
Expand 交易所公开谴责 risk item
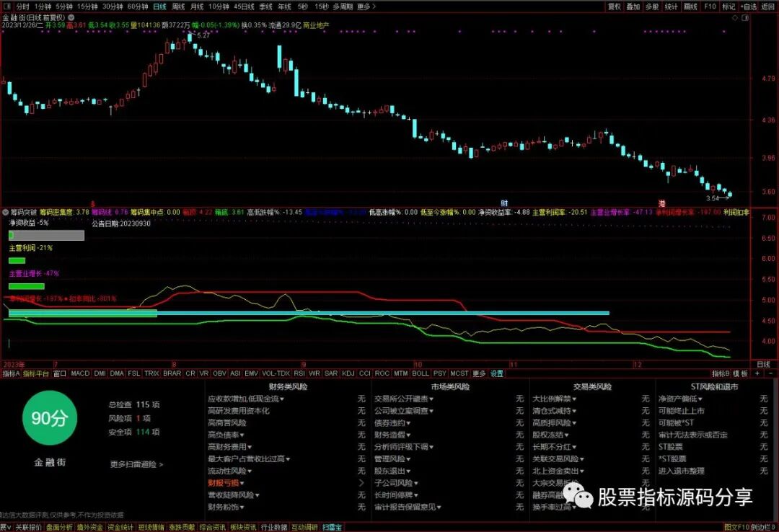pyautogui.click(x=404, y=399)
